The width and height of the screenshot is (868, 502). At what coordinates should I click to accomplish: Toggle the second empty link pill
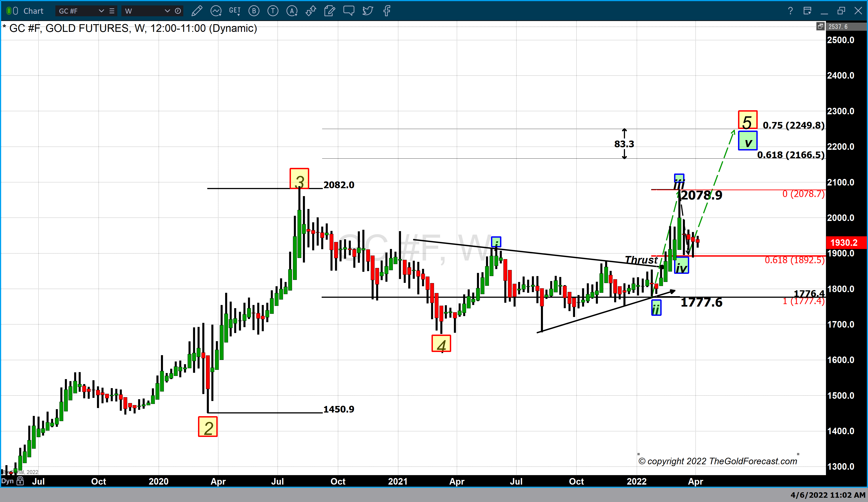[16, 11]
